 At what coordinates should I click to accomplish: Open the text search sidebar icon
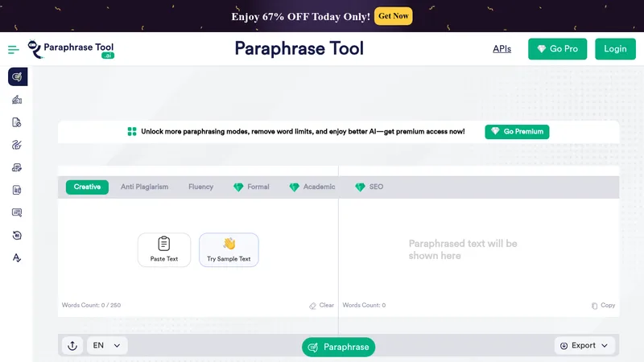(17, 212)
